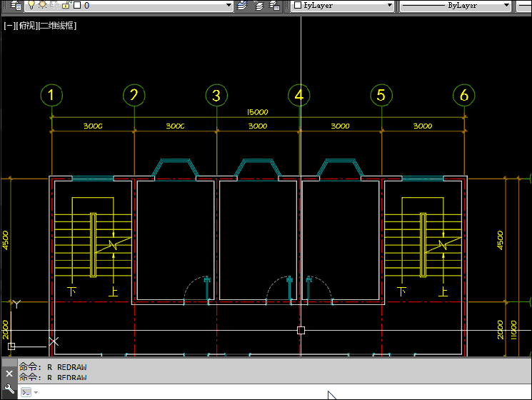
Task: Click the white layer color swatch
Action: pos(76,5)
